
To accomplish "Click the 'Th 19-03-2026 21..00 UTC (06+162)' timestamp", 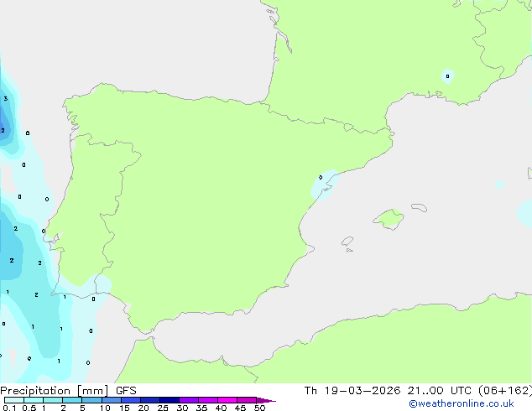I will point(418,391).
